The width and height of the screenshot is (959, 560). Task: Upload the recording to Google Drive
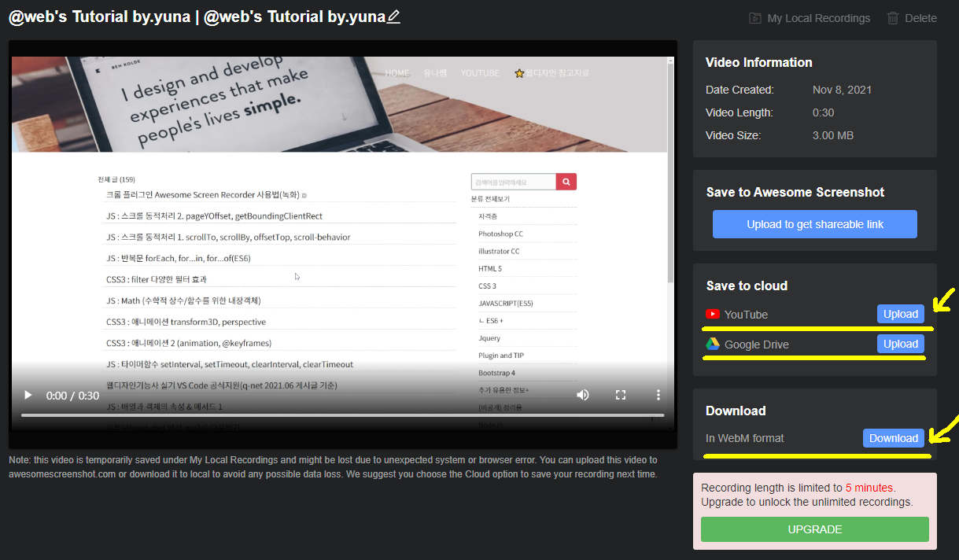tap(901, 344)
